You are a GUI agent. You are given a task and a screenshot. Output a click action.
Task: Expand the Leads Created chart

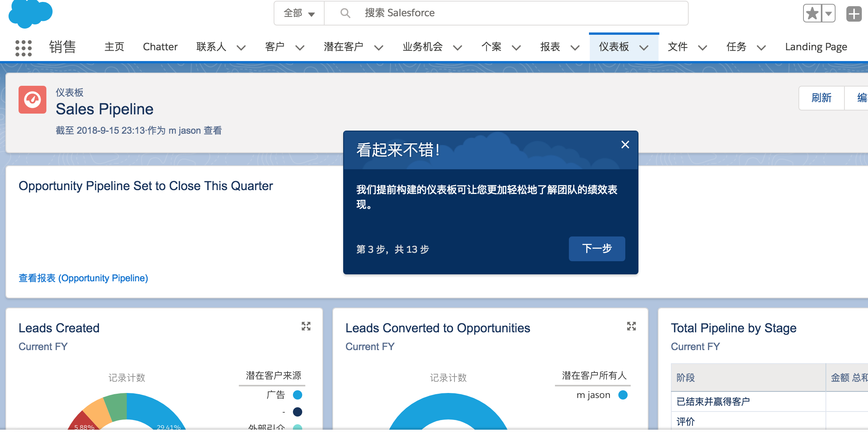(306, 327)
